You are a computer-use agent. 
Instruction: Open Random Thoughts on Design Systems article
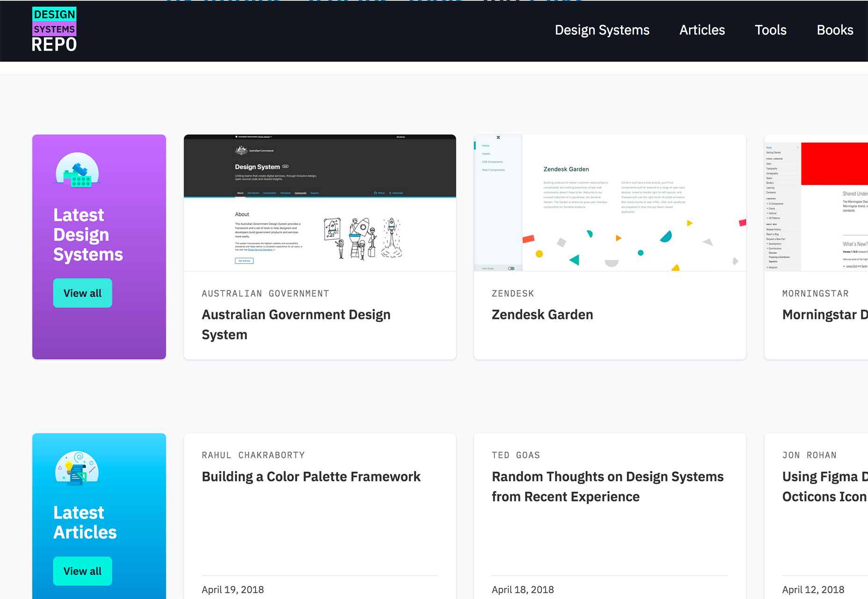tap(608, 486)
